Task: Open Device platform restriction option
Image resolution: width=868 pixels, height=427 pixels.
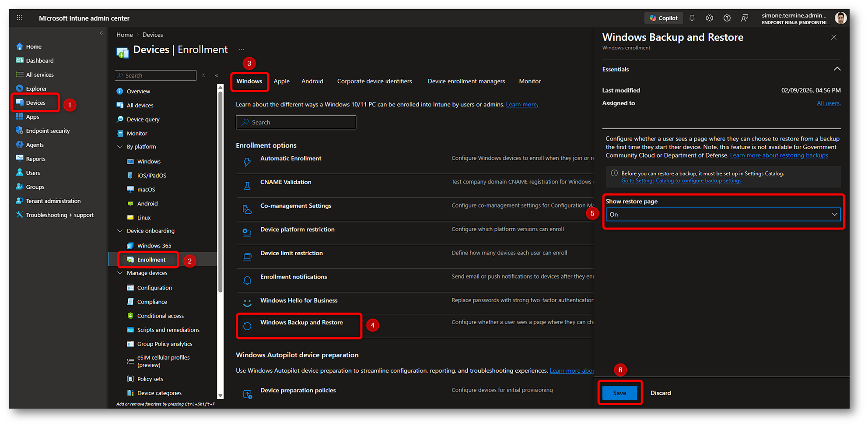Action: (297, 229)
